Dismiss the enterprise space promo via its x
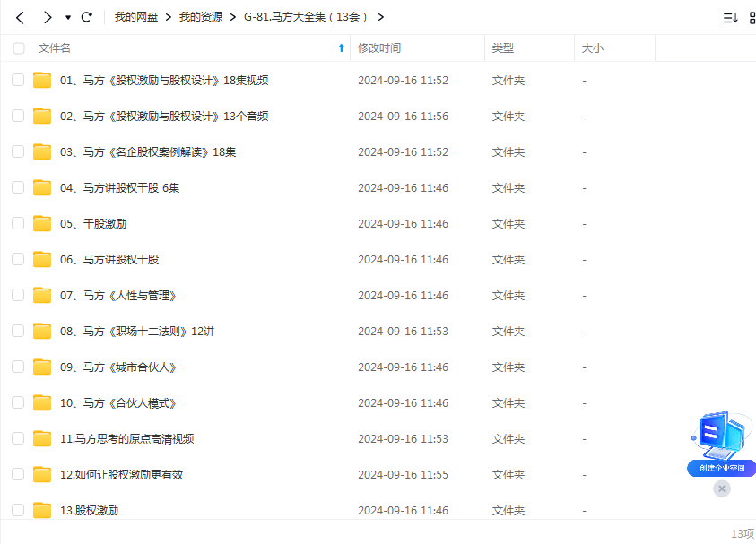The width and height of the screenshot is (756, 544). 722,488
